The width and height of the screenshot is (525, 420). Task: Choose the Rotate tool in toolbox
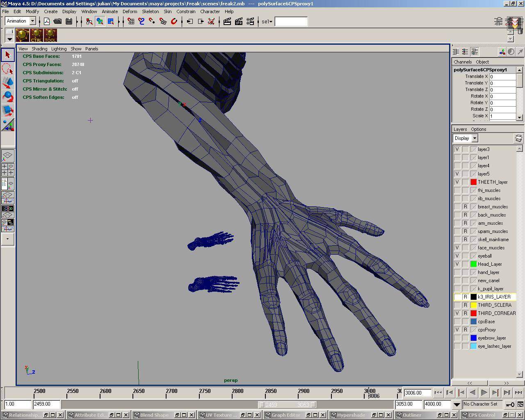8,96
